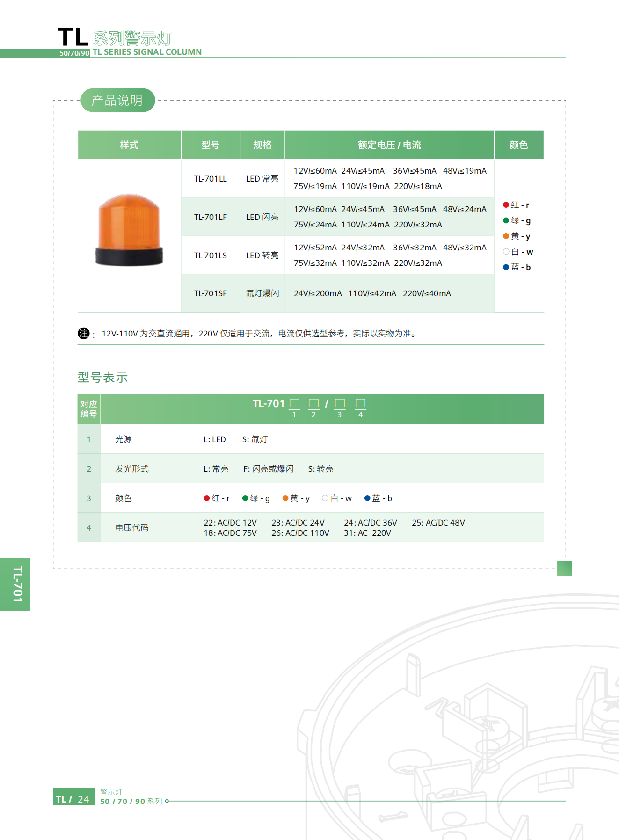Click the 50 / 70 / 90 系列 footer text
Screen dimensions: 619x840
click(x=131, y=801)
